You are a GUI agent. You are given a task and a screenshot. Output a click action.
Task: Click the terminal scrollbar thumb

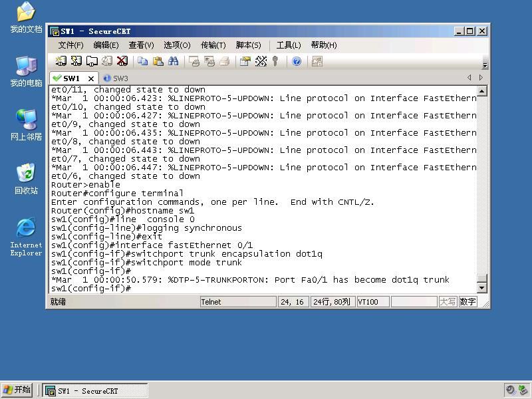482,278
